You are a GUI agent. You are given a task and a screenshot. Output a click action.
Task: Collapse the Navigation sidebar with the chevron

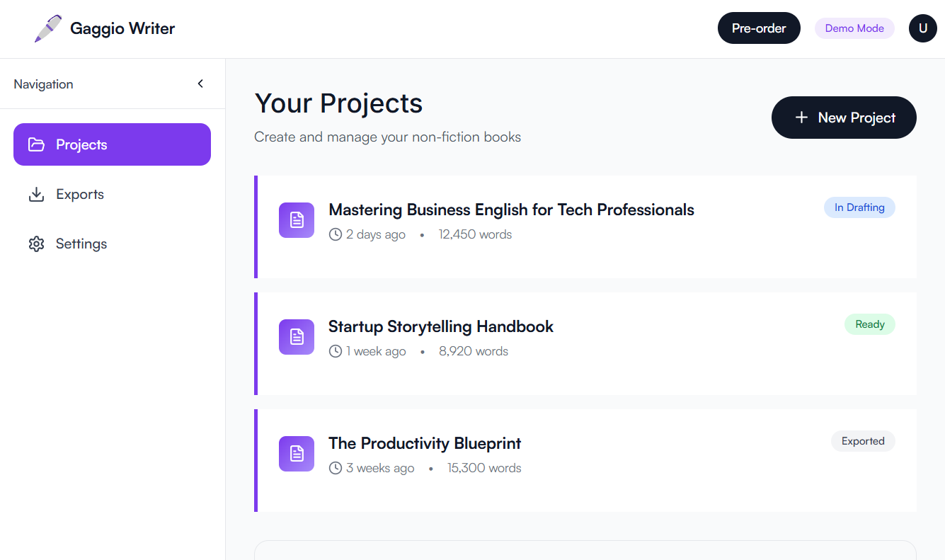(200, 84)
